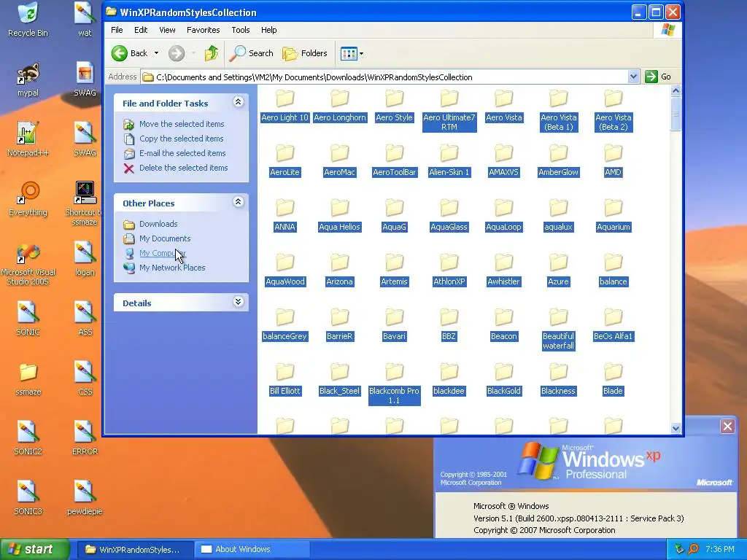Select the mypal desktop shortcut
The image size is (747, 560).
click(x=28, y=80)
